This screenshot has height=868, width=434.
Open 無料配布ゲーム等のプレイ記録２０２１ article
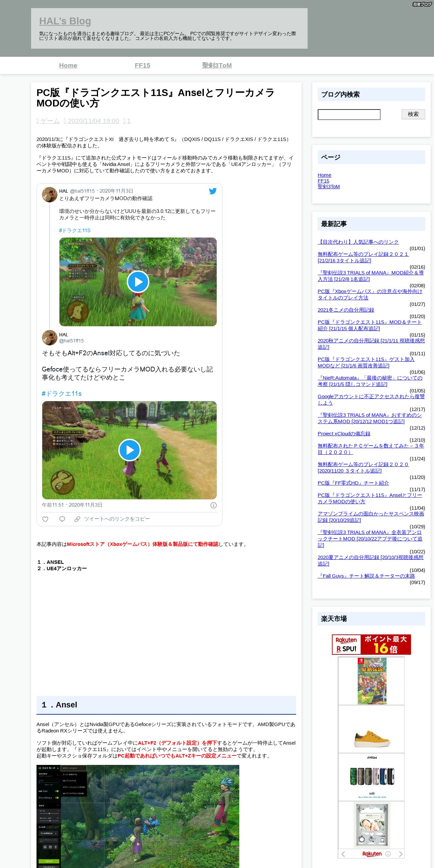click(x=363, y=257)
